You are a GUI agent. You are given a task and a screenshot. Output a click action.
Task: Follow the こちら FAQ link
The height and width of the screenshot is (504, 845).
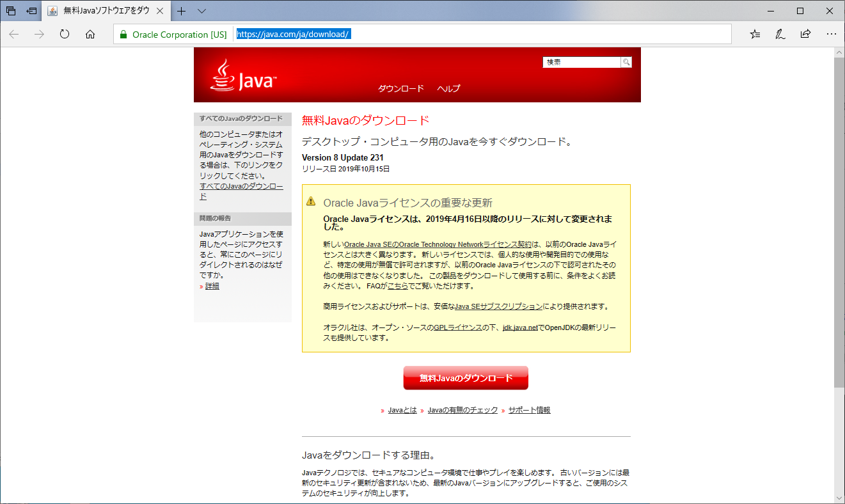click(x=398, y=285)
